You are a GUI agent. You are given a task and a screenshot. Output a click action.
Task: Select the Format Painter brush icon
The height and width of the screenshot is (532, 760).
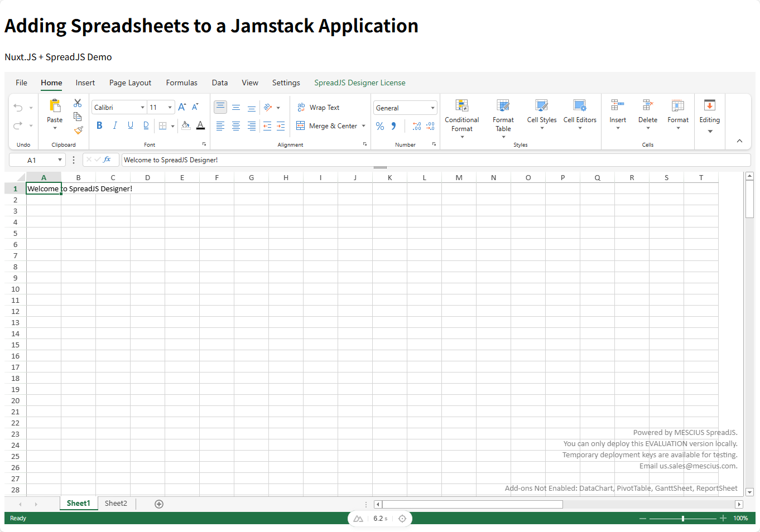[78, 130]
